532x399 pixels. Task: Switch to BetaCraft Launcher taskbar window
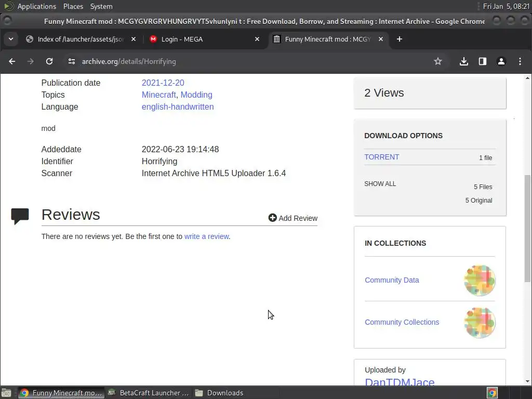148,393
